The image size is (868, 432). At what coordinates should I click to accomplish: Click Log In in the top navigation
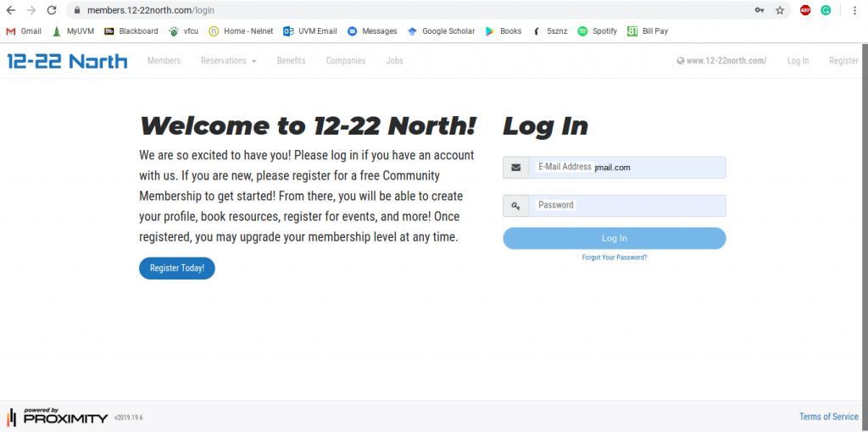click(x=798, y=61)
